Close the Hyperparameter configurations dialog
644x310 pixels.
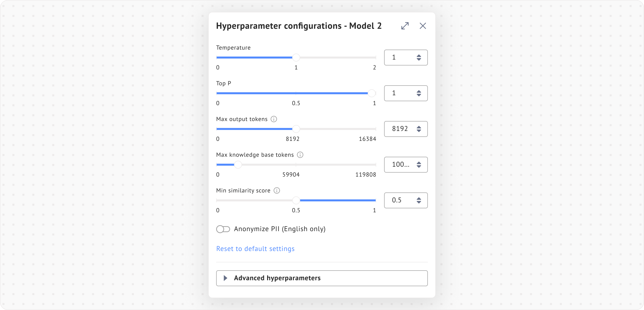tap(423, 26)
